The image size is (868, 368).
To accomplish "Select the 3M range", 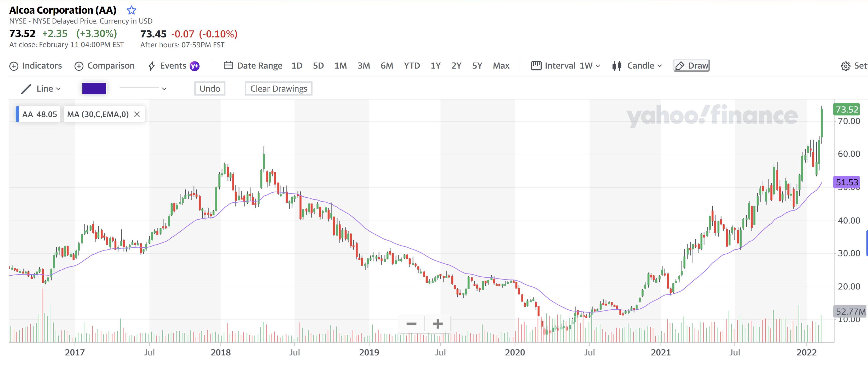I will [x=364, y=66].
